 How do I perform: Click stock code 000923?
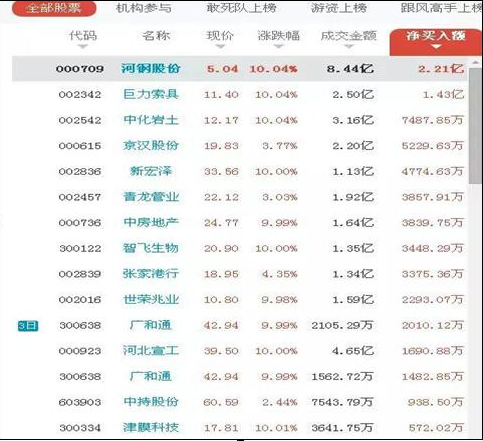(80, 351)
